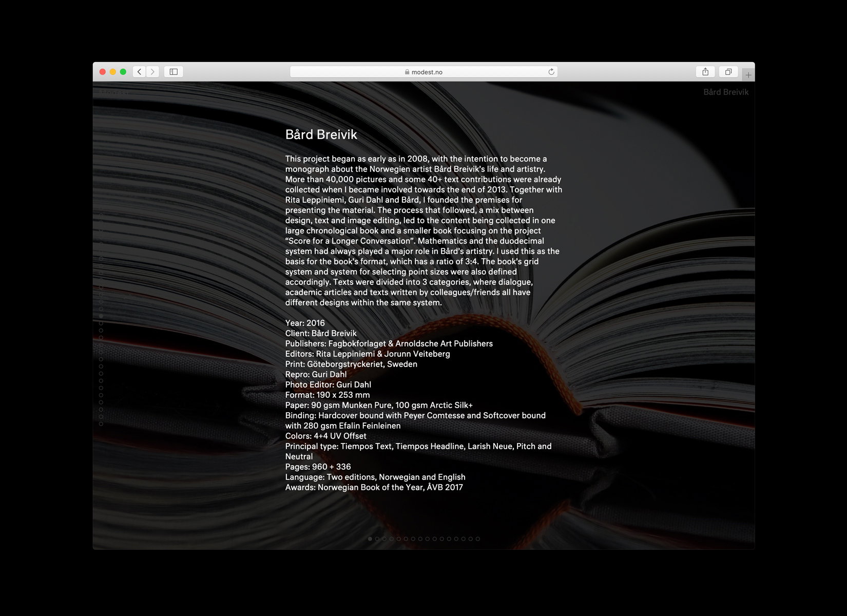
Task: Click 'Client: Bård Breivik' text
Action: tap(321, 333)
